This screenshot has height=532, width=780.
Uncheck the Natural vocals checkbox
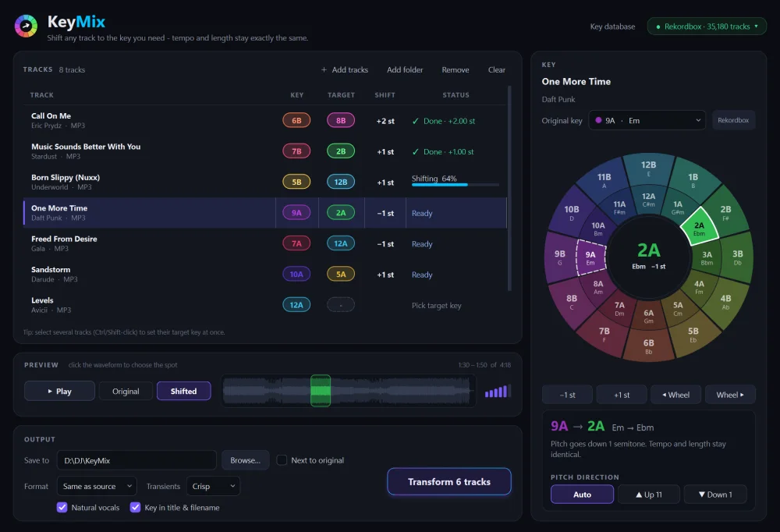(62, 507)
